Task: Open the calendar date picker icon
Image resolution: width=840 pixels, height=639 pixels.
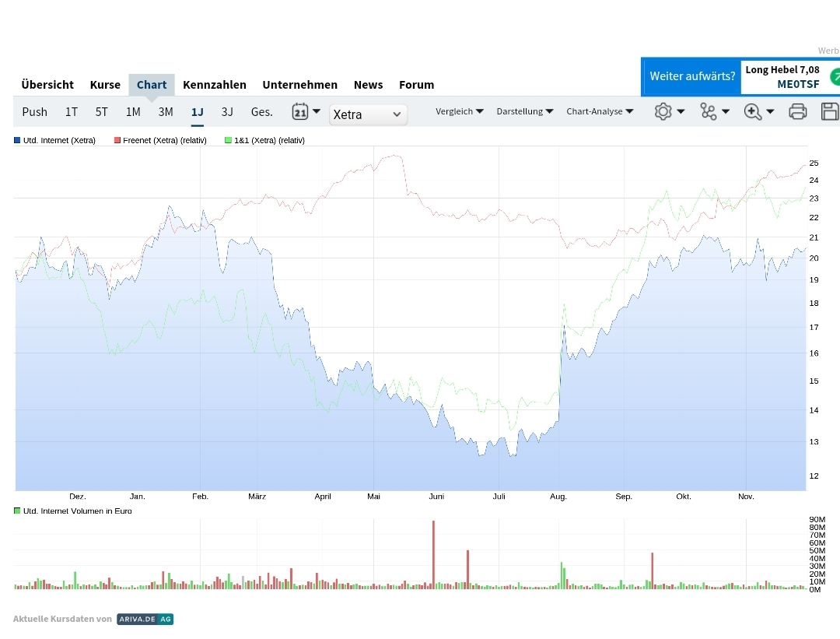Action: (x=300, y=111)
